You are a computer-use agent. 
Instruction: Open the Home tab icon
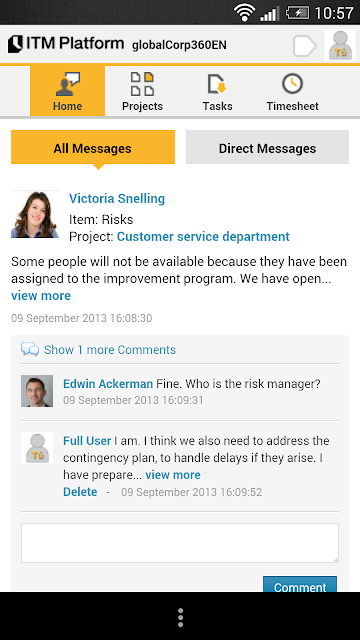67,84
